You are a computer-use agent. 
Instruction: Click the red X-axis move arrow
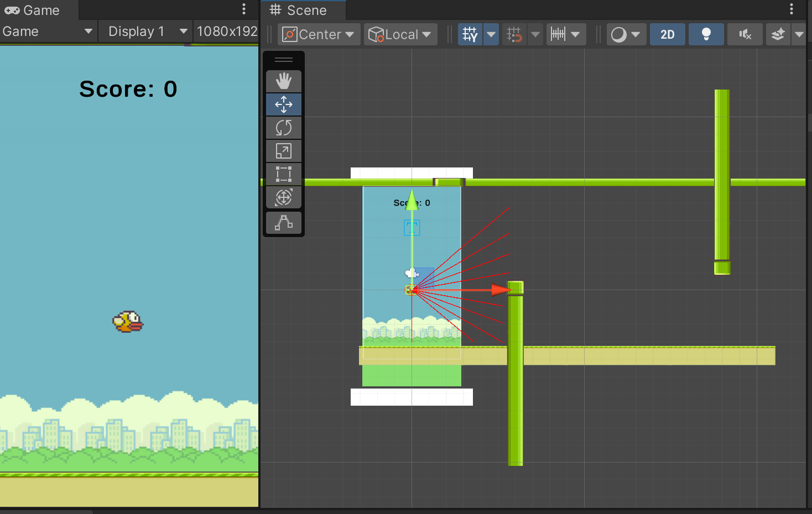tap(501, 290)
